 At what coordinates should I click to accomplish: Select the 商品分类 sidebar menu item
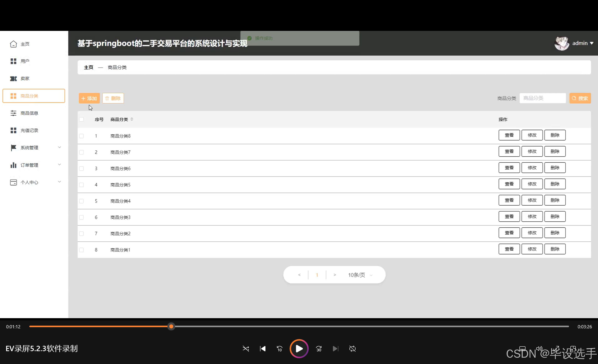(x=34, y=96)
